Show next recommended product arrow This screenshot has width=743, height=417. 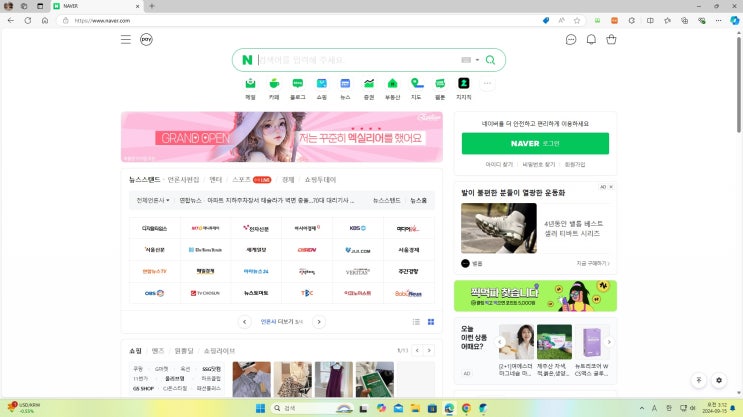coord(609,342)
